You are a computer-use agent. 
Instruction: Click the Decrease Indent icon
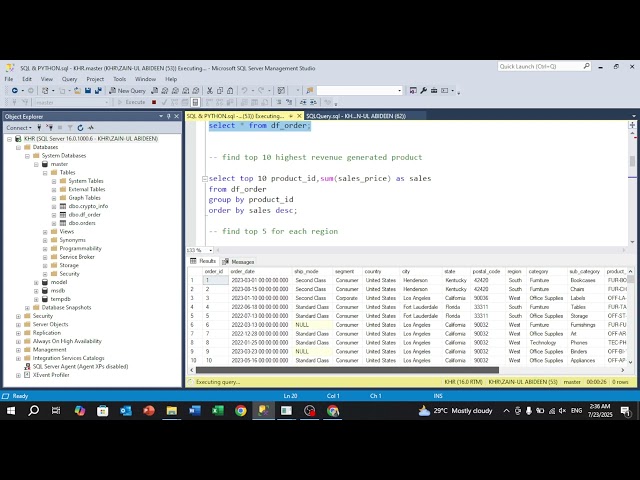coord(303,102)
